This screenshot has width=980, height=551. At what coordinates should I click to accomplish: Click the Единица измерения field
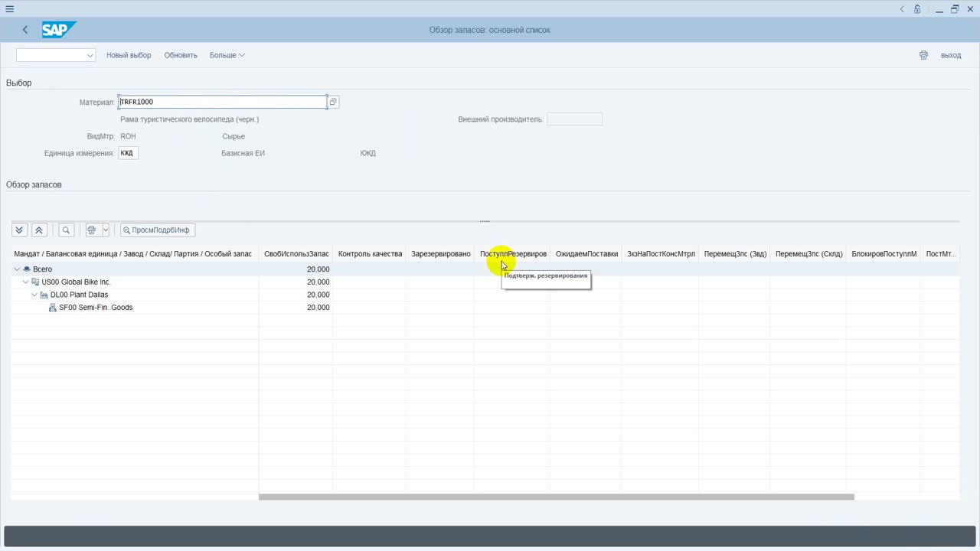coord(128,153)
